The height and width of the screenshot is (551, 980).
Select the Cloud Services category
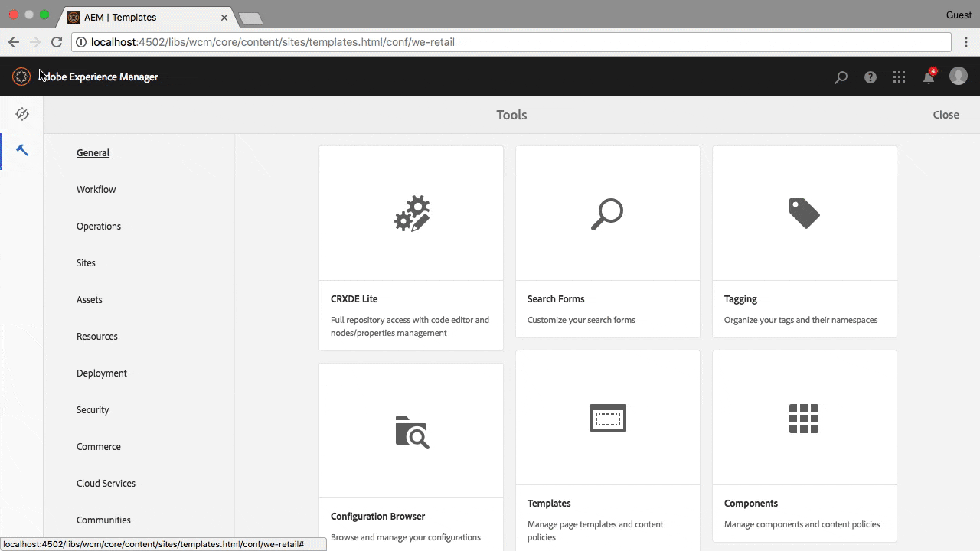(106, 484)
